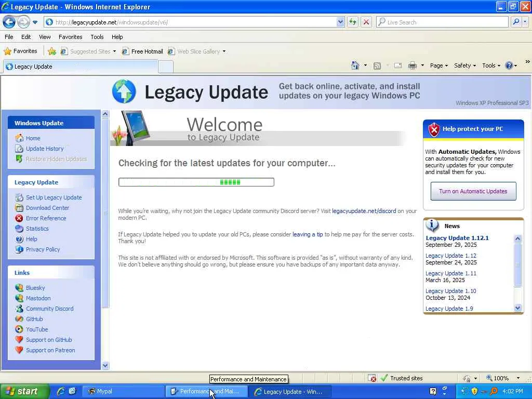Viewport: 532px width, 399px height.
Task: Click the RSS Feeds icon
Action: coord(377,66)
